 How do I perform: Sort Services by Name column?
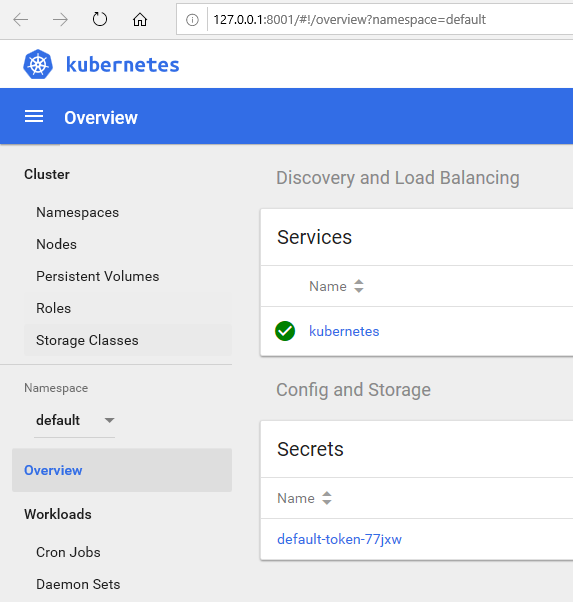328,286
